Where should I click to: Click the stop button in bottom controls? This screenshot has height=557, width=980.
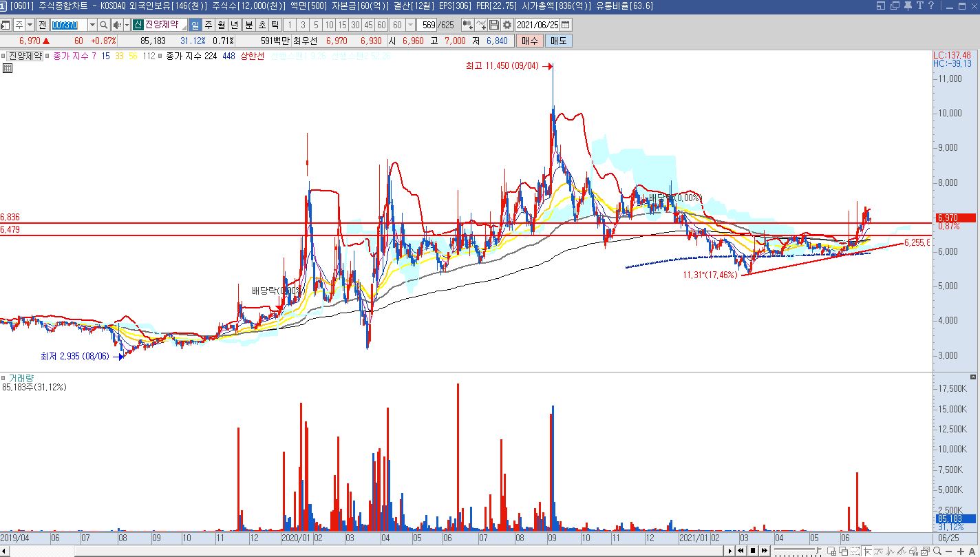[753, 551]
